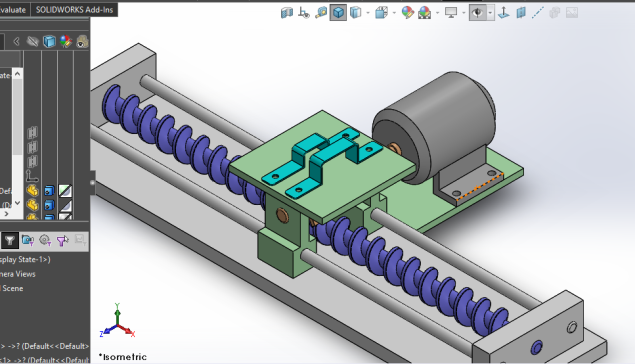Open the SOLIDWORKS Add-Ins tab
The width and height of the screenshot is (635, 364).
click(x=74, y=10)
